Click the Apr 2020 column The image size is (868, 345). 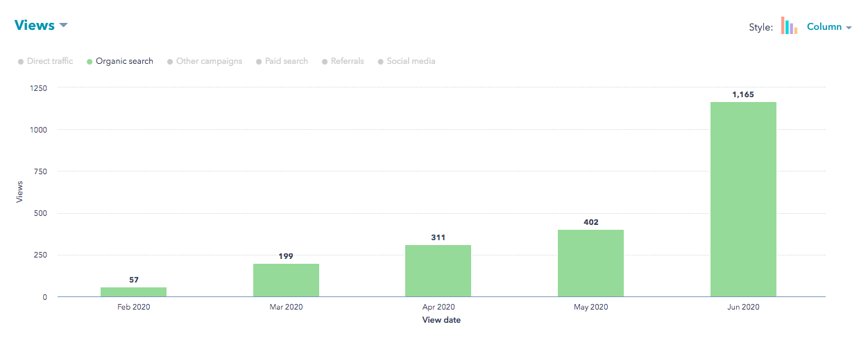pos(438,271)
